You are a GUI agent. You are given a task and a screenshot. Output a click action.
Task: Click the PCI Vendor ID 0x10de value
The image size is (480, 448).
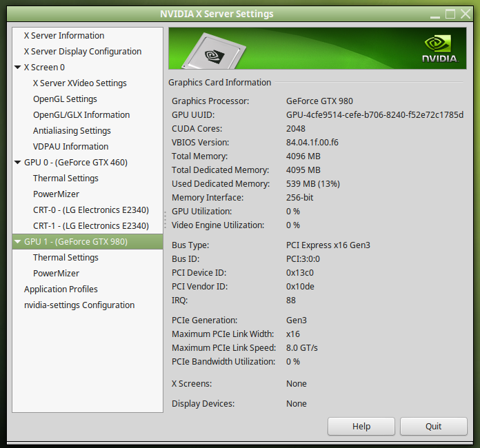(x=300, y=287)
